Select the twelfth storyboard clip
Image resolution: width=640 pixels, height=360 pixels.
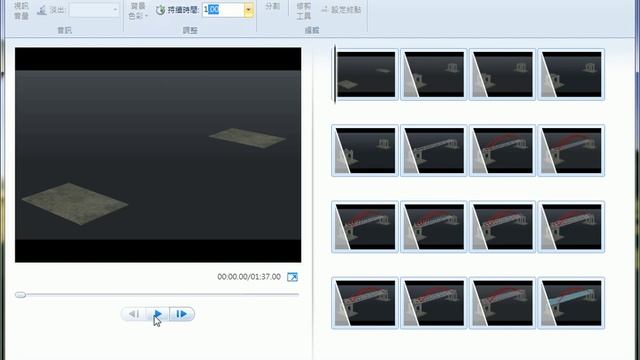point(571,227)
